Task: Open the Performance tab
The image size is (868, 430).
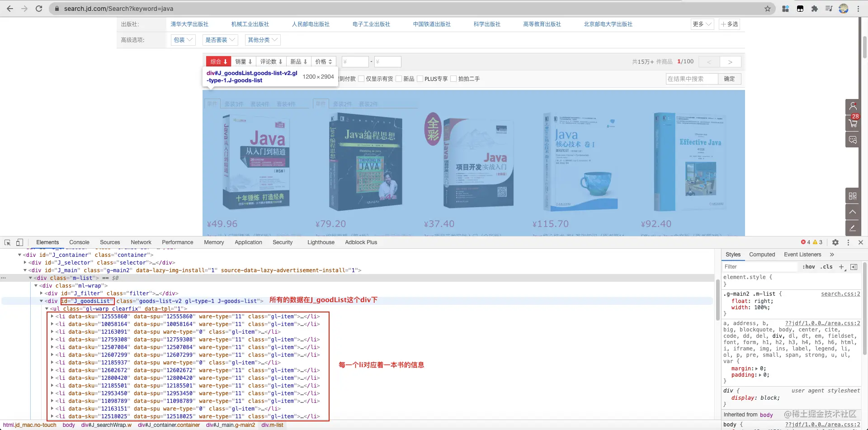Action: (x=178, y=242)
